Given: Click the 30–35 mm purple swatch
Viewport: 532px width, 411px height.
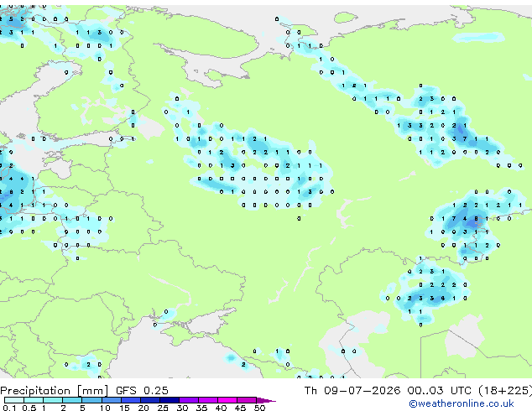Looking at the screenshot, I should [188, 400].
